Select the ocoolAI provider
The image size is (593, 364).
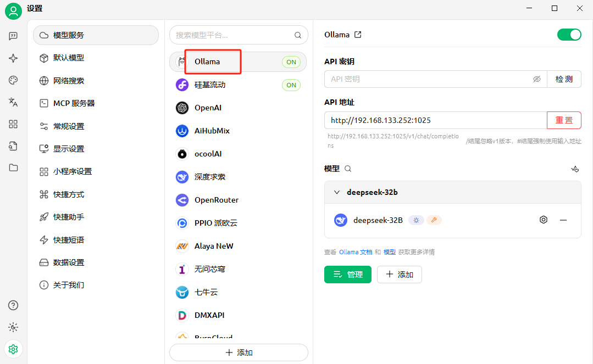237,154
